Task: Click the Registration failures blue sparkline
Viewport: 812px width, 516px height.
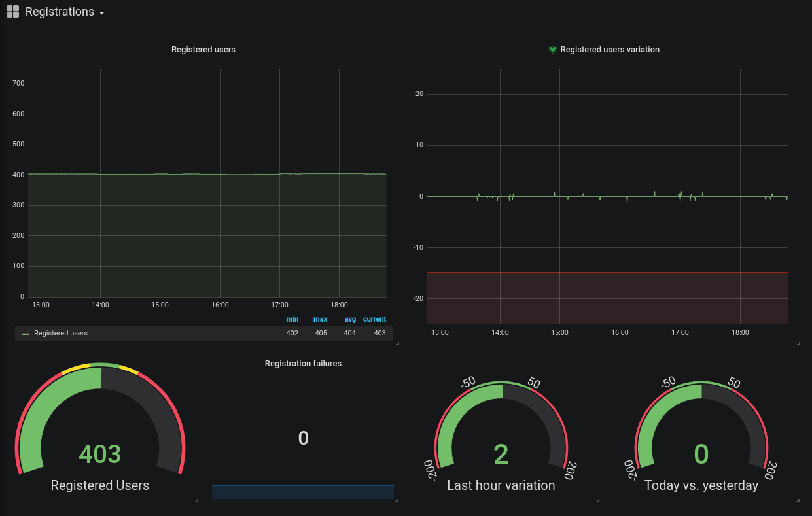Action: click(303, 492)
